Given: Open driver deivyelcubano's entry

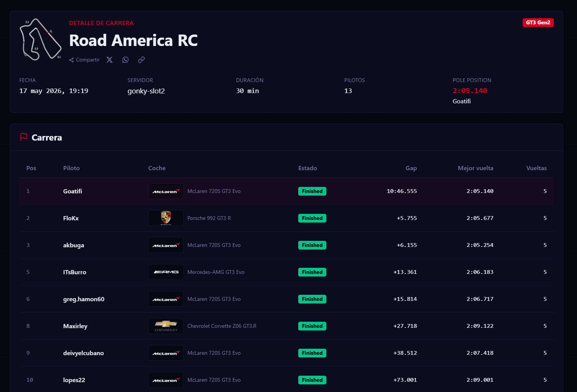Looking at the screenshot, I should point(84,353).
